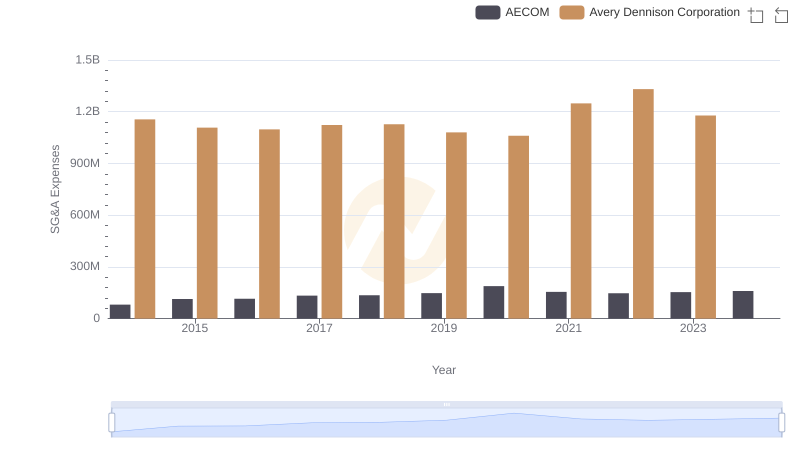The height and width of the screenshot is (461, 800).
Task: Click the 600M y-axis label
Action: 85,215
